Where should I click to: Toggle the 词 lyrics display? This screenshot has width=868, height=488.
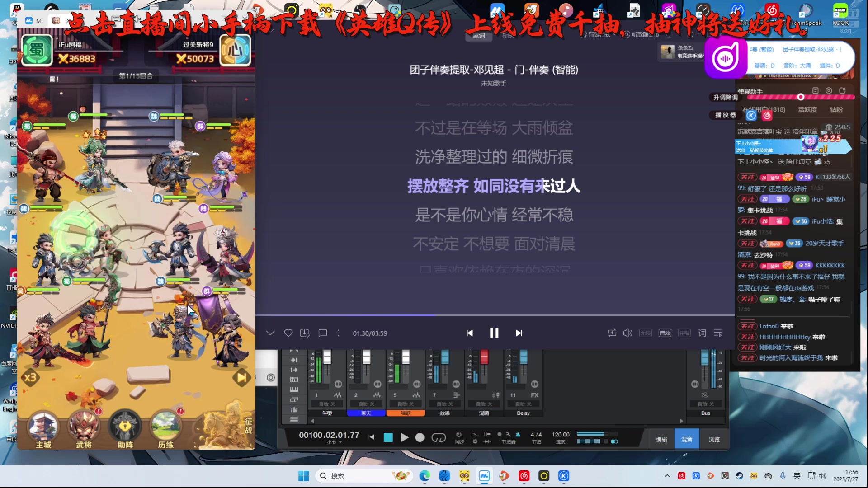702,333
